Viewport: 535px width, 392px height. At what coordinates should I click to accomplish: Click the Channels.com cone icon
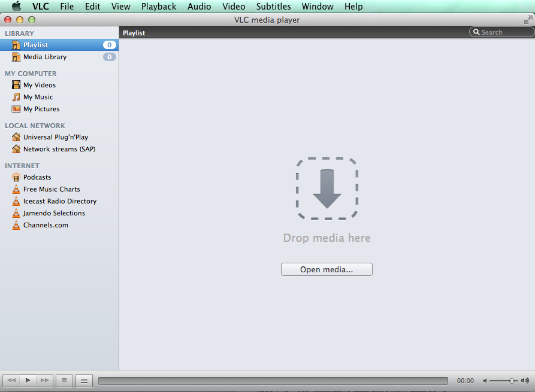[16, 225]
